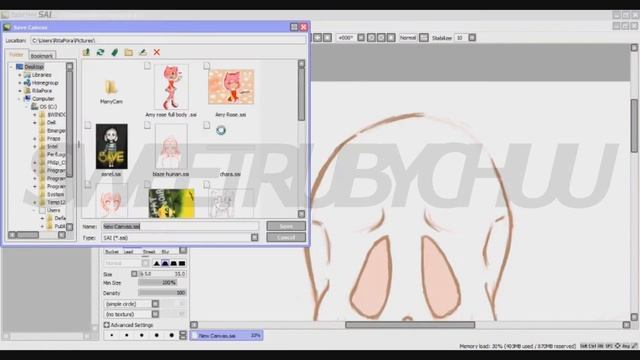The width and height of the screenshot is (640, 360).
Task: Expand the Homegroup tree node
Action: click(20, 83)
